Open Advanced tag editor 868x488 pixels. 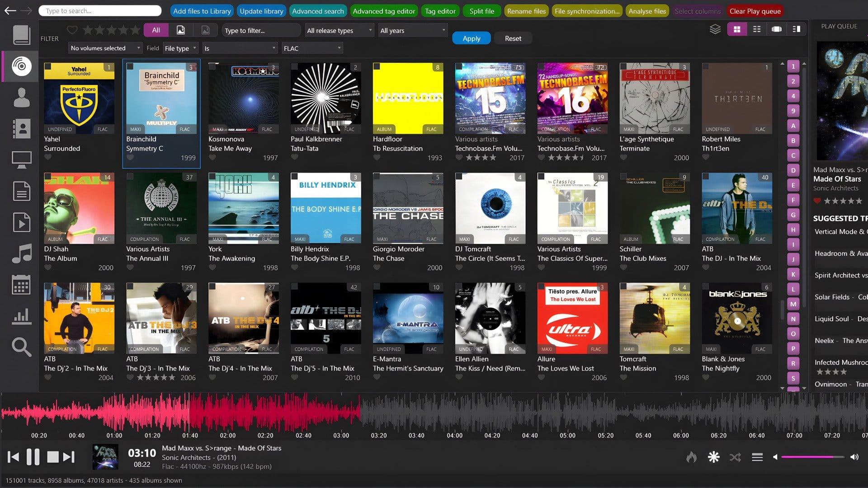[x=384, y=11]
